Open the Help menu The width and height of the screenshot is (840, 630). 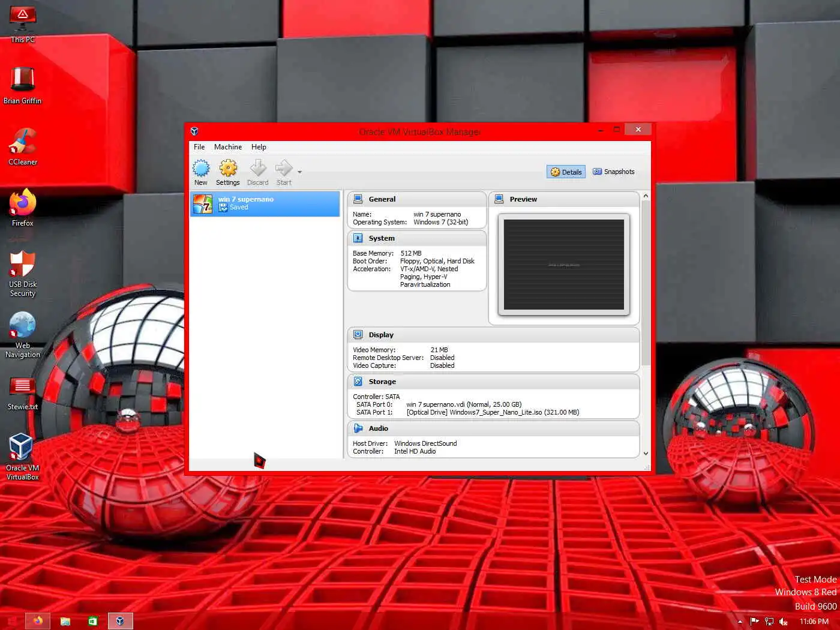pos(259,147)
